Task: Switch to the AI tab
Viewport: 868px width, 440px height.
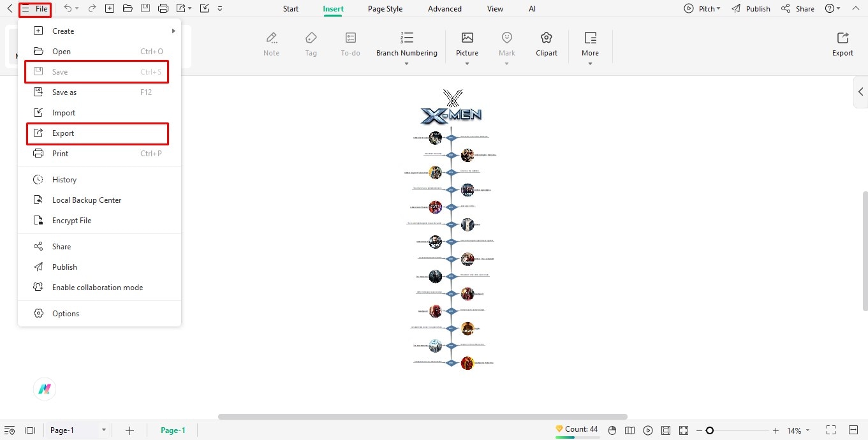Action: [532, 9]
